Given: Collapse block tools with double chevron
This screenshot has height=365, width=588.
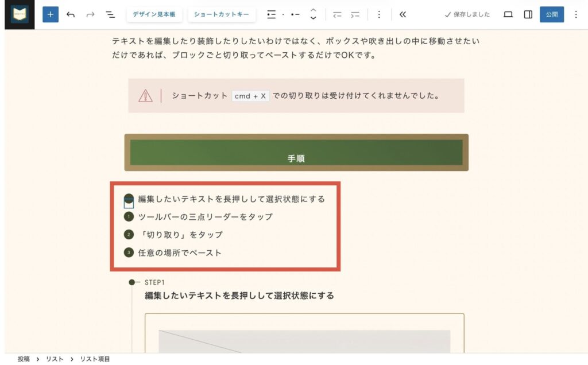Looking at the screenshot, I should (403, 14).
